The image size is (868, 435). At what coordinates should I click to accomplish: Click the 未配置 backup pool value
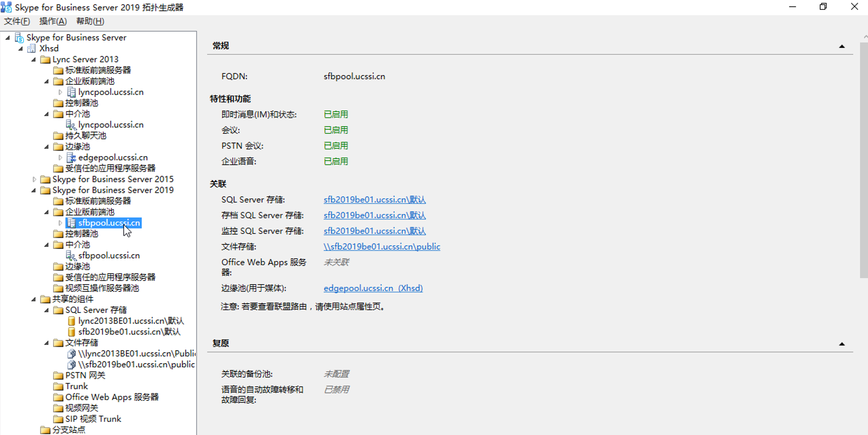click(x=336, y=374)
